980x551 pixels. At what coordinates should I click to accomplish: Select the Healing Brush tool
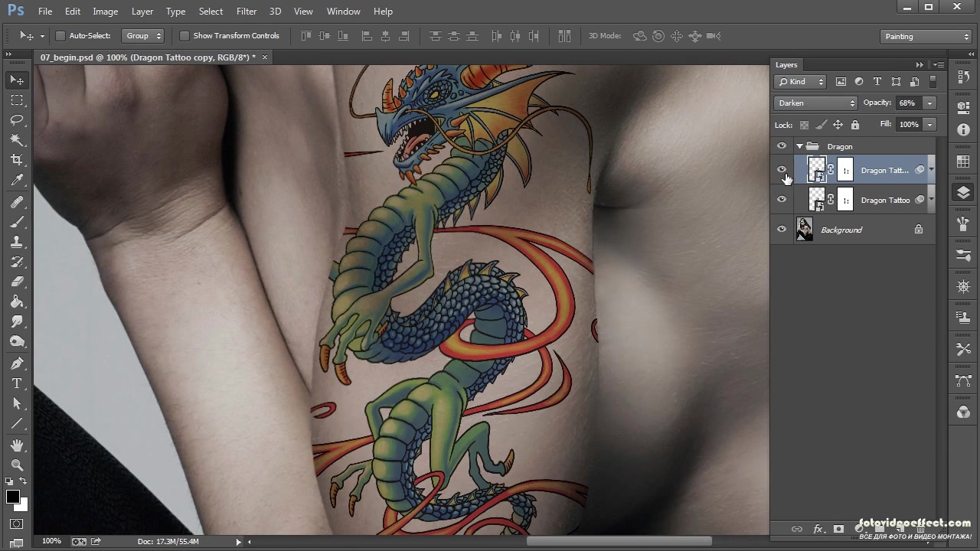[17, 202]
